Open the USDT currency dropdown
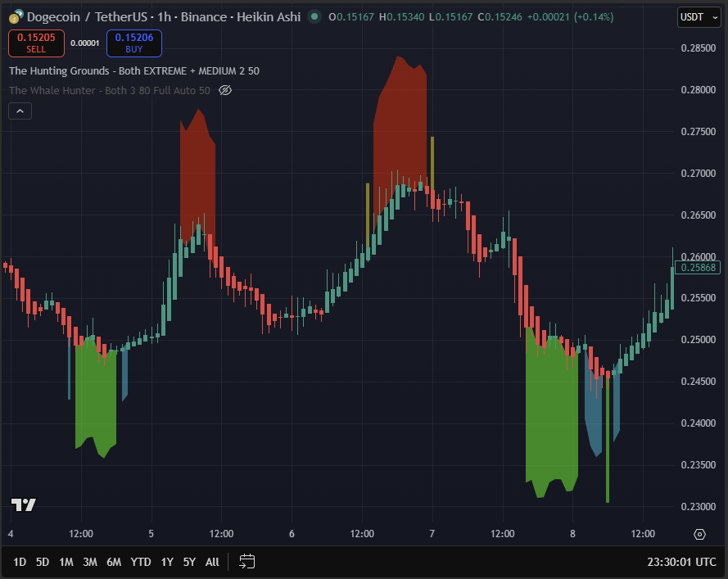Viewport: 728px width, 579px height. [x=699, y=17]
